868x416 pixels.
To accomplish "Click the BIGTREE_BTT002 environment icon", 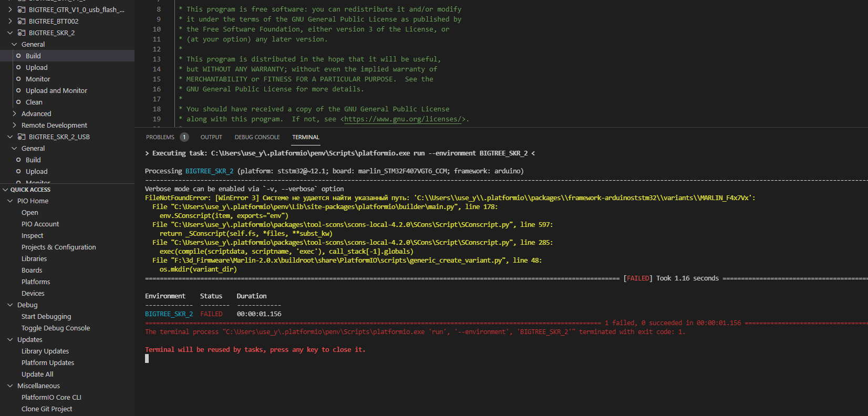I will click(22, 21).
